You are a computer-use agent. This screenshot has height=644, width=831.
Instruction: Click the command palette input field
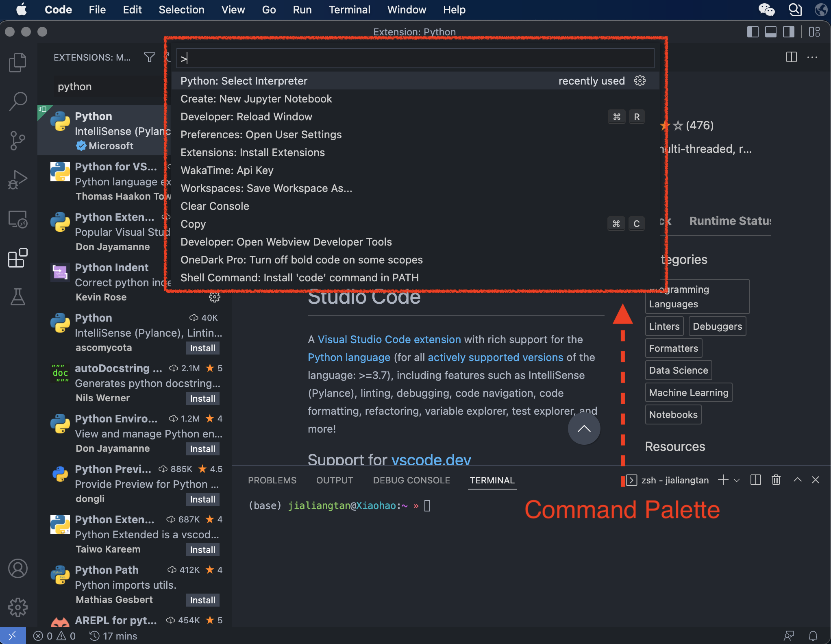pos(415,59)
